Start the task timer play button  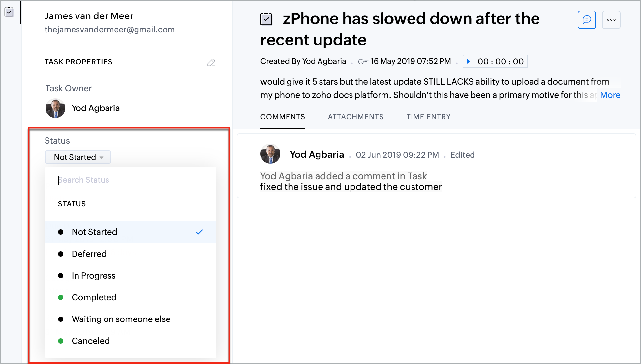coord(468,61)
